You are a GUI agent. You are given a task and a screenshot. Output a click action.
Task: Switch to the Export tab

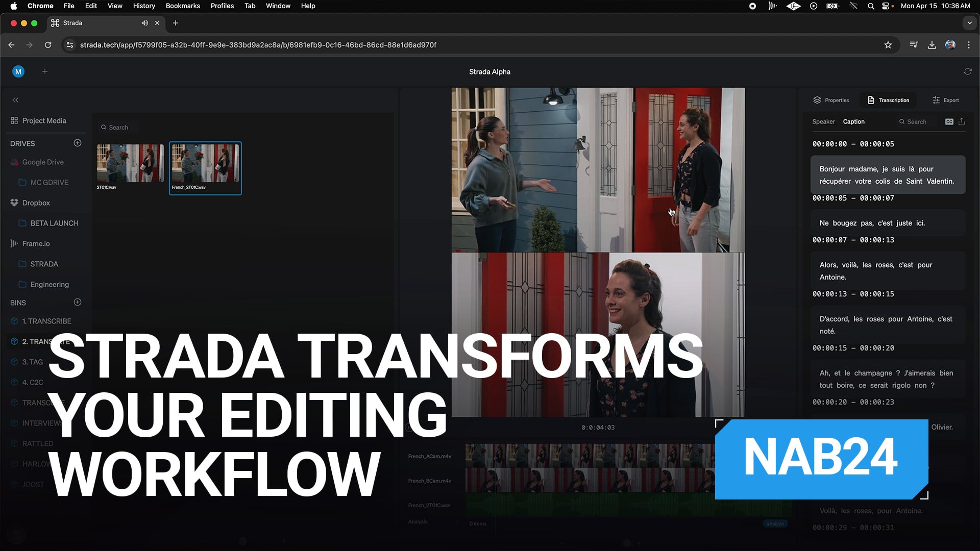click(x=945, y=100)
